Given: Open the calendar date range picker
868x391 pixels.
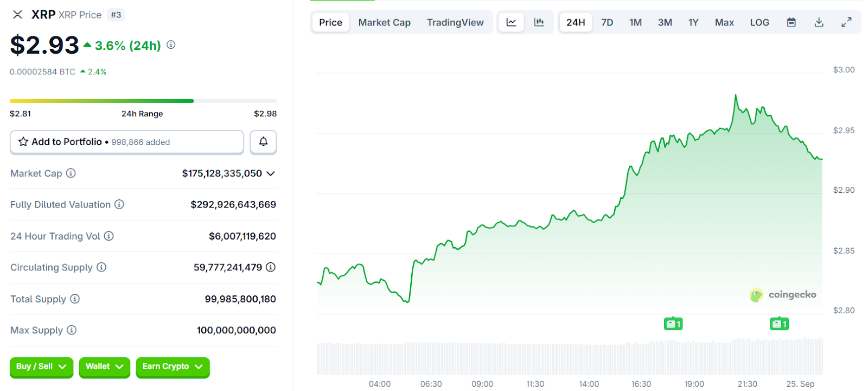Looking at the screenshot, I should (792, 22).
